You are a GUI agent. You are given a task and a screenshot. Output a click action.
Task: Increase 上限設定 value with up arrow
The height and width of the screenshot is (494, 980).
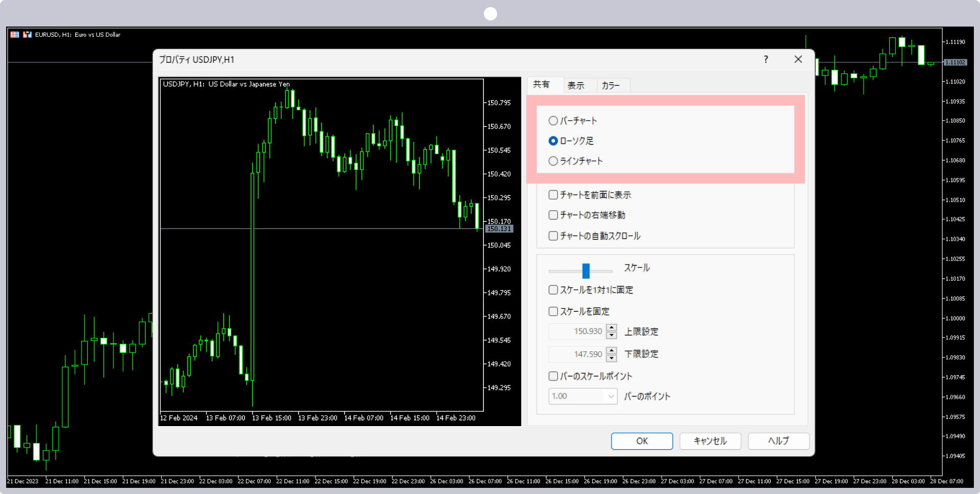(611, 328)
